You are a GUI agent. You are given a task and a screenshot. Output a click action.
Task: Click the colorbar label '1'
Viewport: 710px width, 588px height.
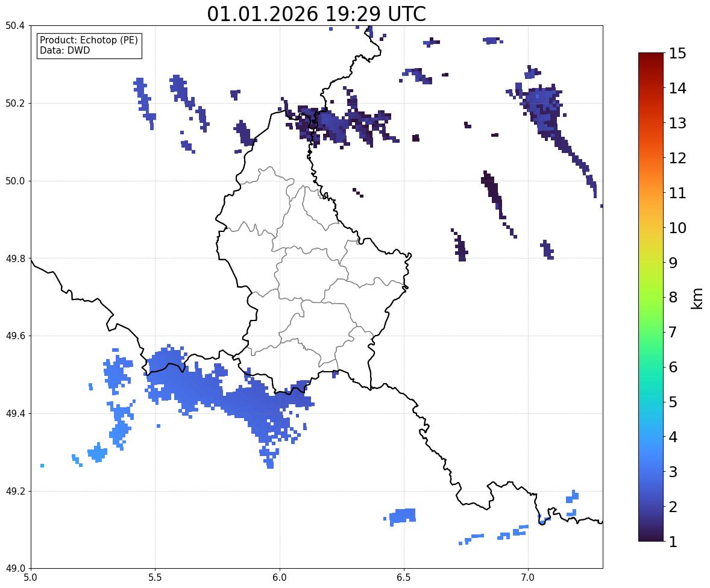coord(673,542)
